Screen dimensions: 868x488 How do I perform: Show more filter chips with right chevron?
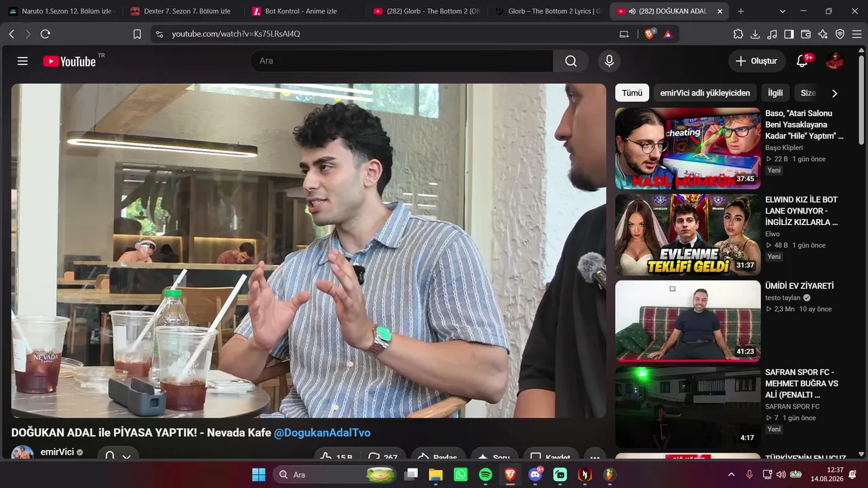coord(835,94)
